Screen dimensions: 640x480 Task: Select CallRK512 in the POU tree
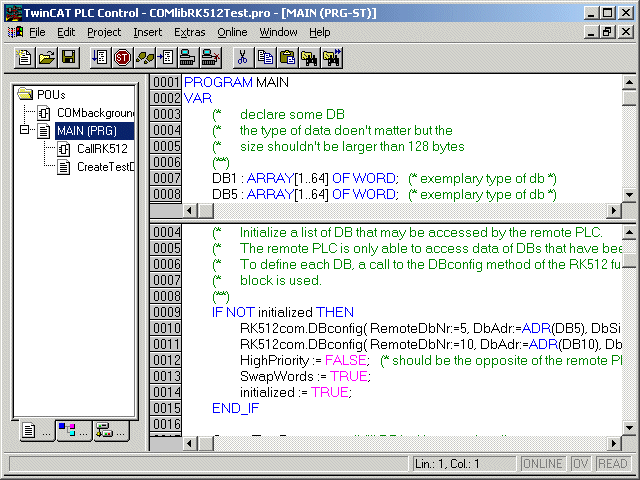pyautogui.click(x=102, y=148)
